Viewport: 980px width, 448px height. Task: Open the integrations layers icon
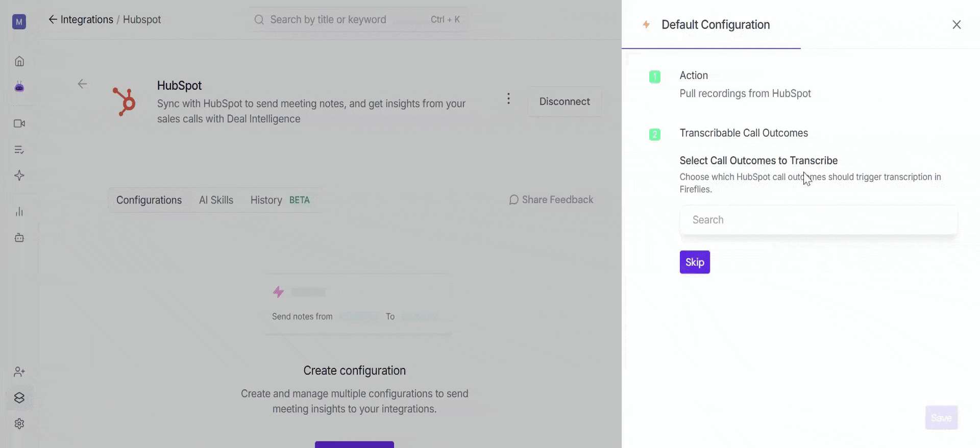[19, 398]
